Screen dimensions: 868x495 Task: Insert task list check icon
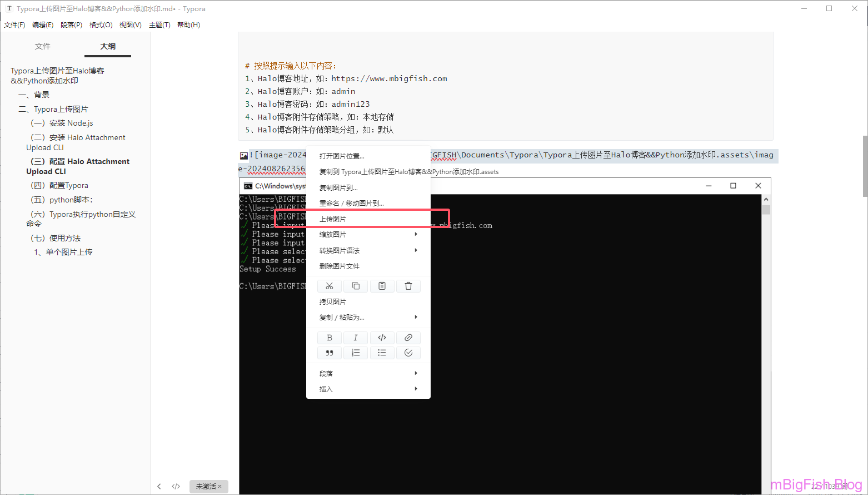point(408,353)
